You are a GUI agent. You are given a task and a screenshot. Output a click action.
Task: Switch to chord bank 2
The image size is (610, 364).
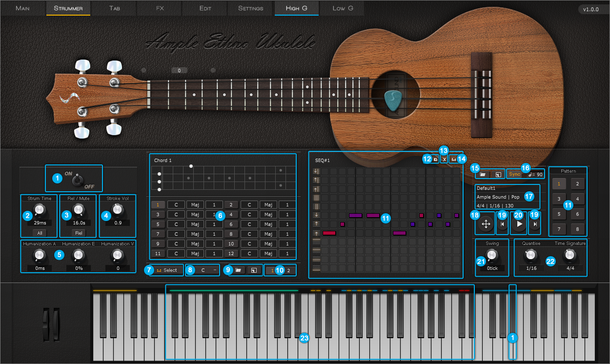point(288,270)
